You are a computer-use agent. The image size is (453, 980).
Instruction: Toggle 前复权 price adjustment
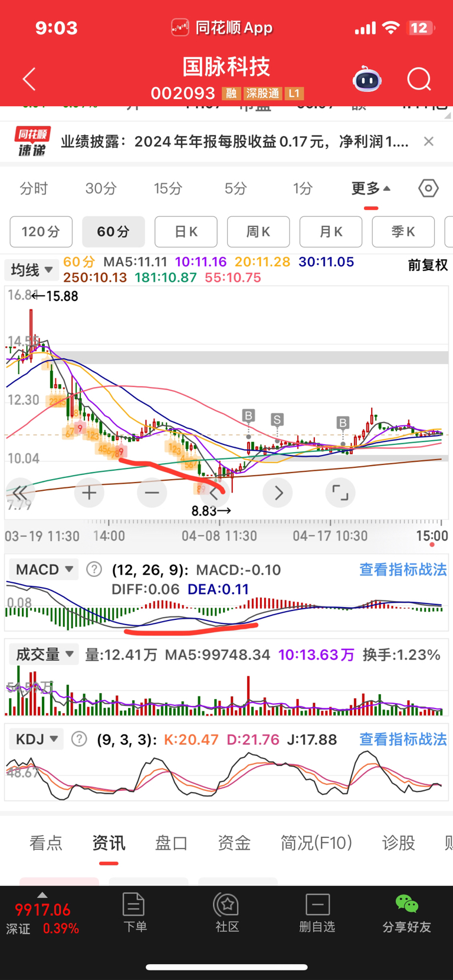coord(428,265)
